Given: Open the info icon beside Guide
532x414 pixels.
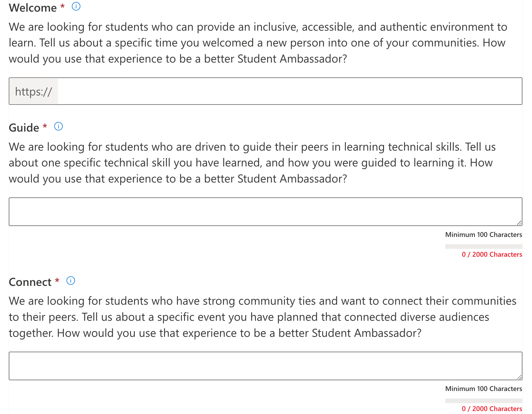Looking at the screenshot, I should (x=58, y=126).
